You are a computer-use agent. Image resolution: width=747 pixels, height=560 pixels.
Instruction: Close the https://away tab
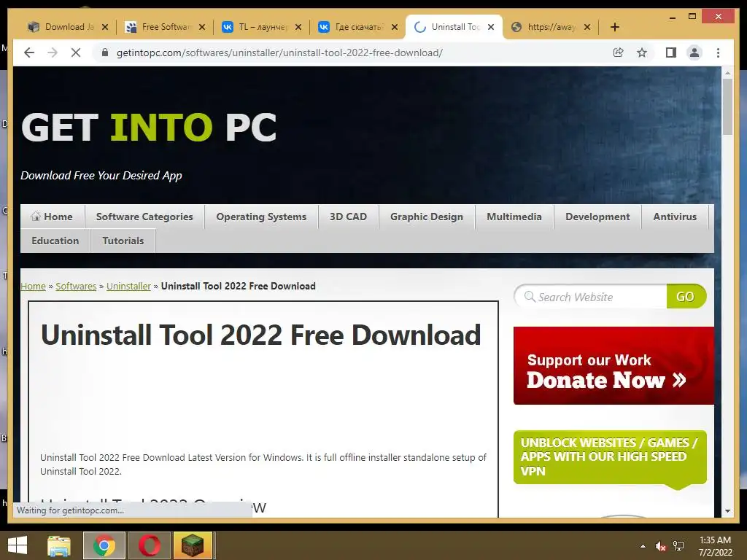tap(587, 27)
